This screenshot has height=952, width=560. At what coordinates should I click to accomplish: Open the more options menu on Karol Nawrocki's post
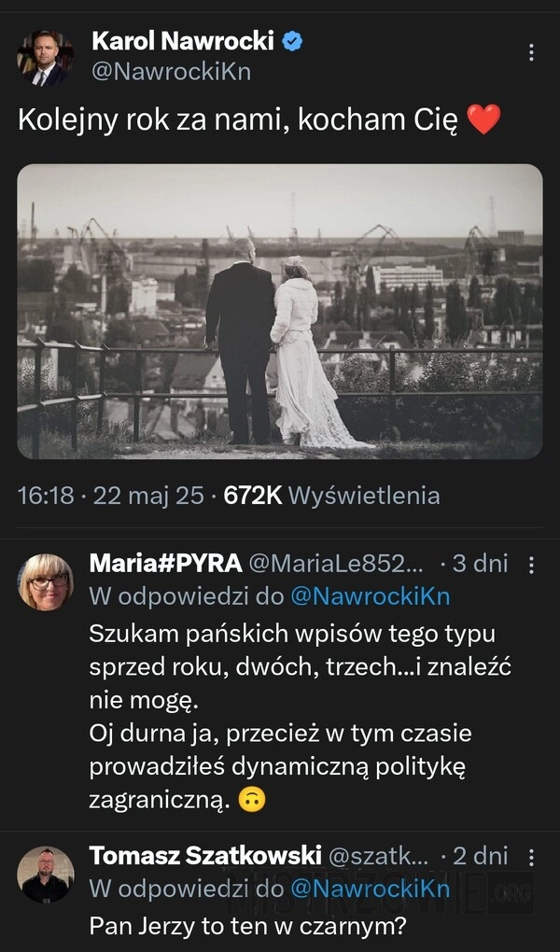click(531, 52)
